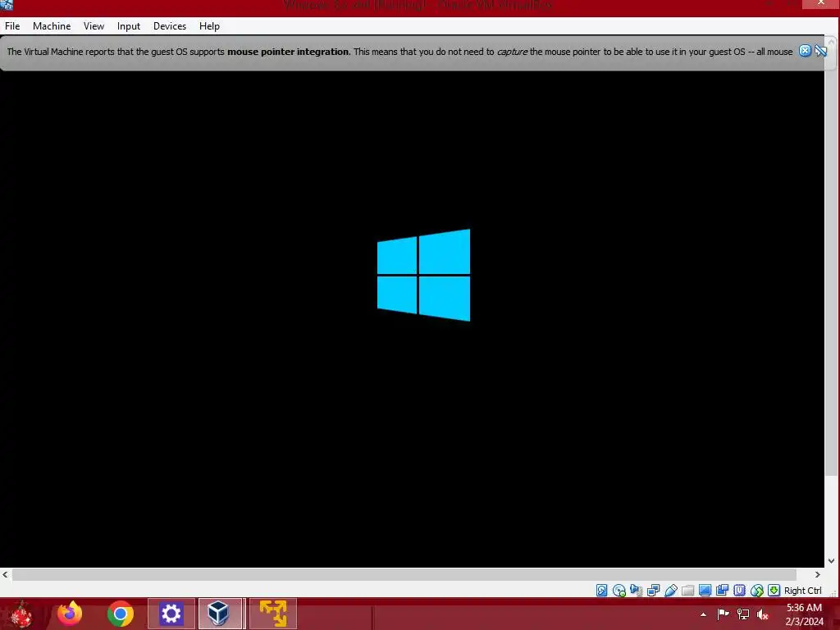The width and height of the screenshot is (840, 630).
Task: Click the vertical scrollbar down arrow
Action: coord(832,561)
